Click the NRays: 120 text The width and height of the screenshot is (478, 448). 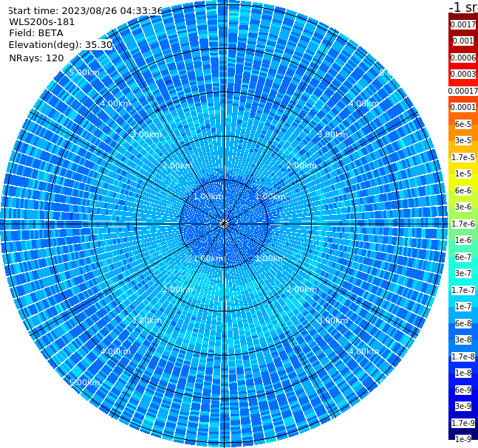(36, 58)
